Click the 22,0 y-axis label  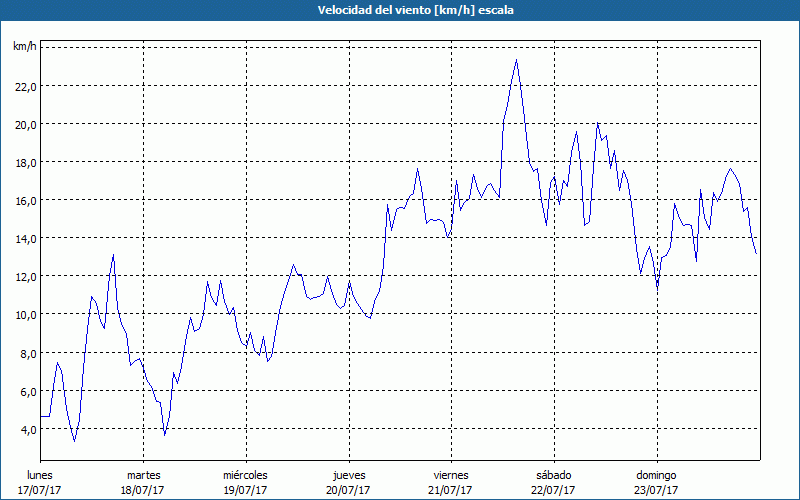(x=25, y=86)
